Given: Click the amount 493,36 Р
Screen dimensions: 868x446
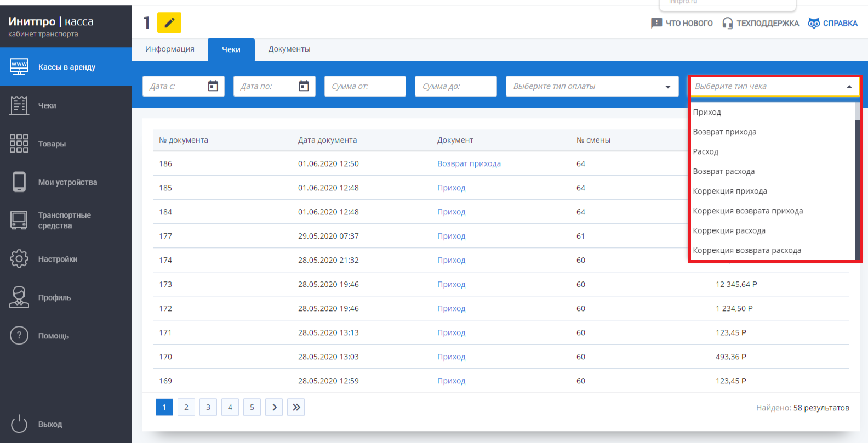Looking at the screenshot, I should click(x=731, y=357).
